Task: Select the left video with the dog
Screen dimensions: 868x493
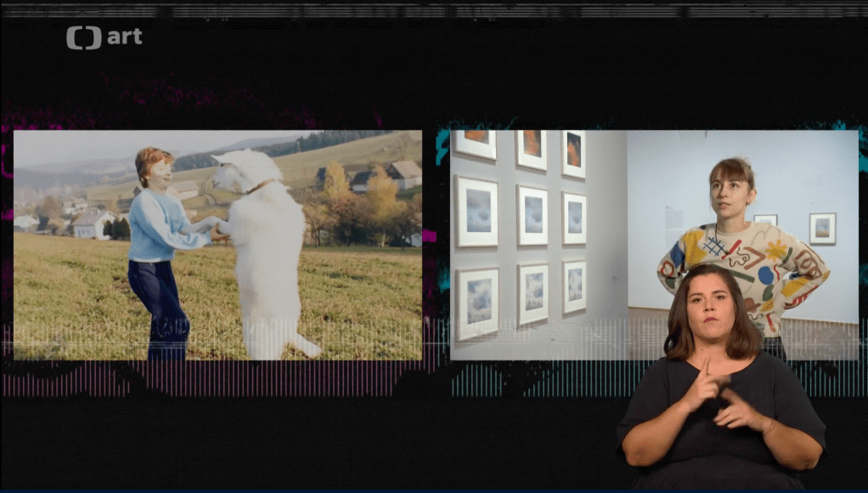Action: click(217, 245)
